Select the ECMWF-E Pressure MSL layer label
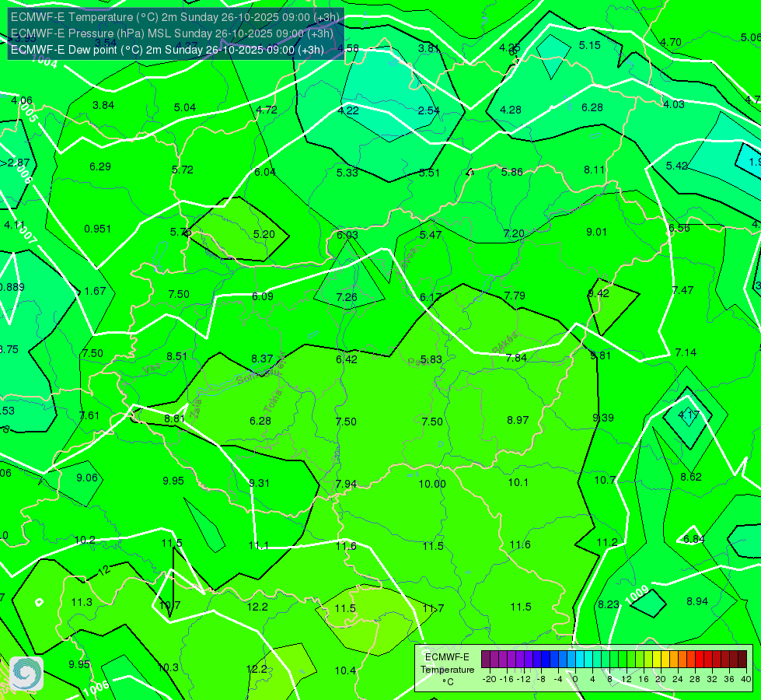Viewport: 761px width, 700px height. [172, 33]
